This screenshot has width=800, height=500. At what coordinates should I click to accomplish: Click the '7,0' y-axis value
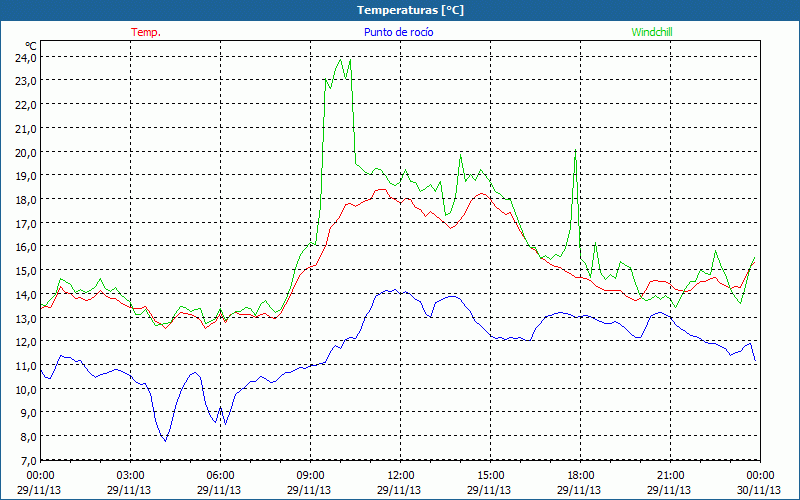28,461
